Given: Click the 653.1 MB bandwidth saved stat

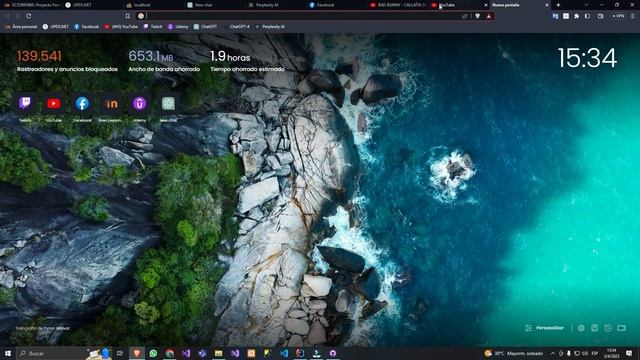Looking at the screenshot, I should pyautogui.click(x=164, y=61).
